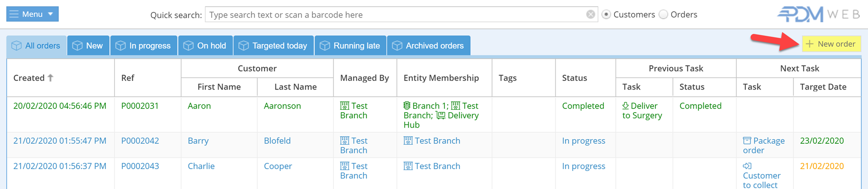Click the Status column header
Viewport: 868px width, 189px height.
click(x=574, y=78)
